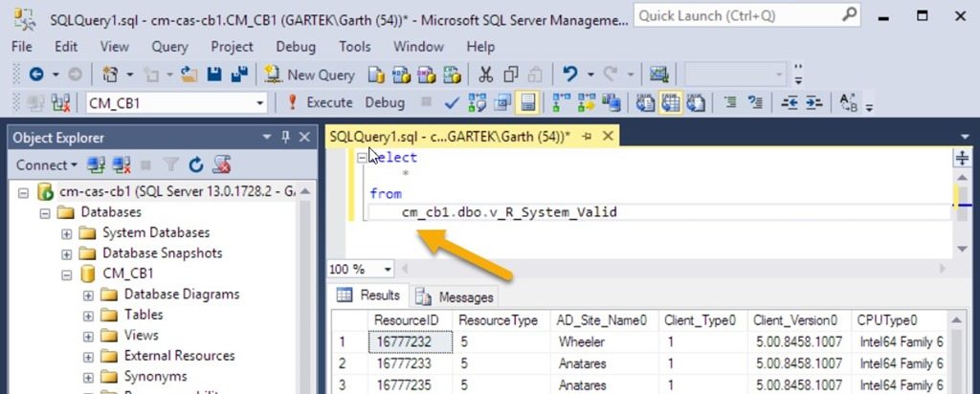
Task: Click the Object Explorer filter funnel icon
Action: point(170,164)
